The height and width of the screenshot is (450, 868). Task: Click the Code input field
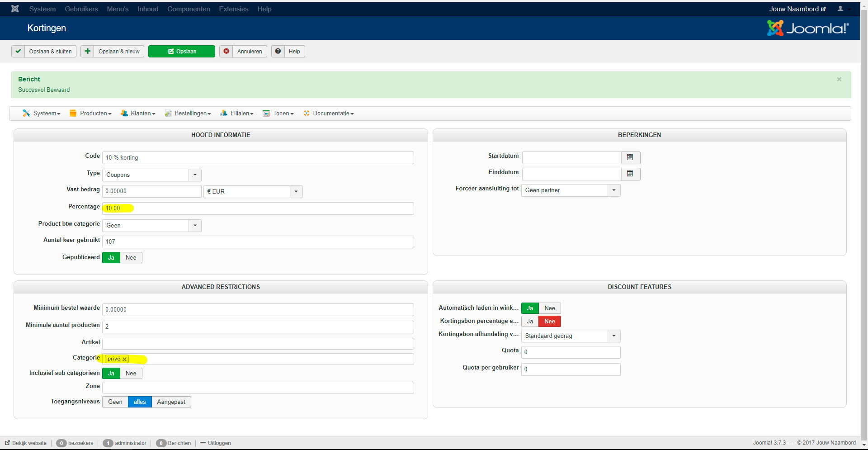[x=258, y=157]
